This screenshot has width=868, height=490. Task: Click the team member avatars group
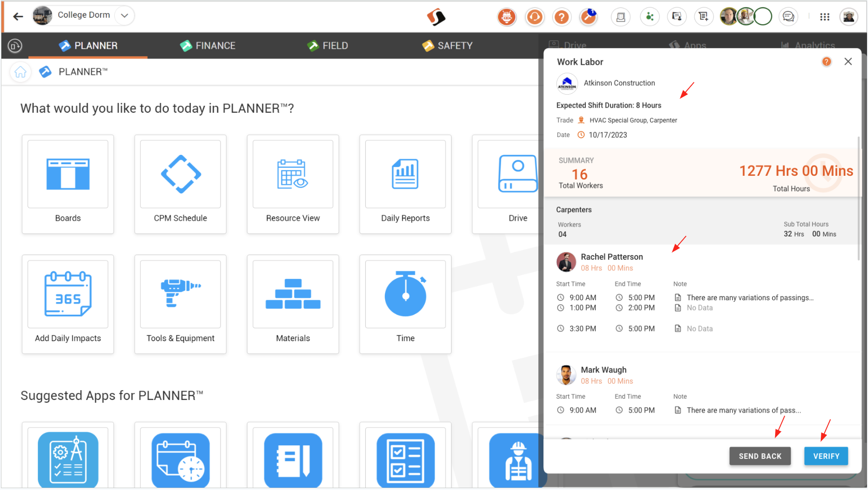[746, 17]
